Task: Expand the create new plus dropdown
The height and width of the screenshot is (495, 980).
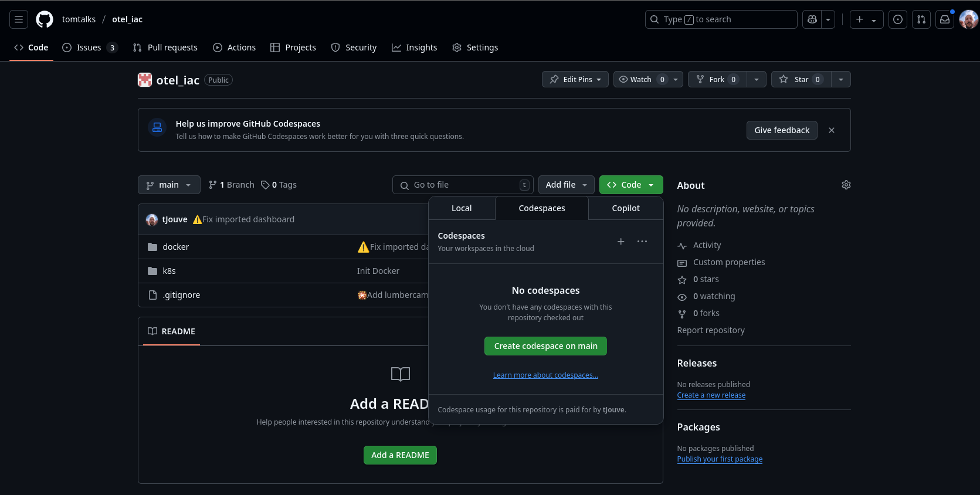Action: point(866,19)
